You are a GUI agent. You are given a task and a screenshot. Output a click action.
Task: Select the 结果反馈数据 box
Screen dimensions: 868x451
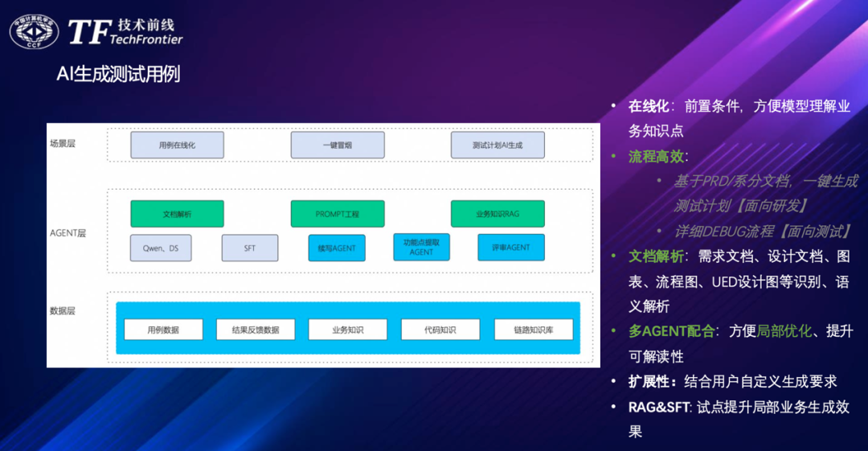pyautogui.click(x=256, y=330)
